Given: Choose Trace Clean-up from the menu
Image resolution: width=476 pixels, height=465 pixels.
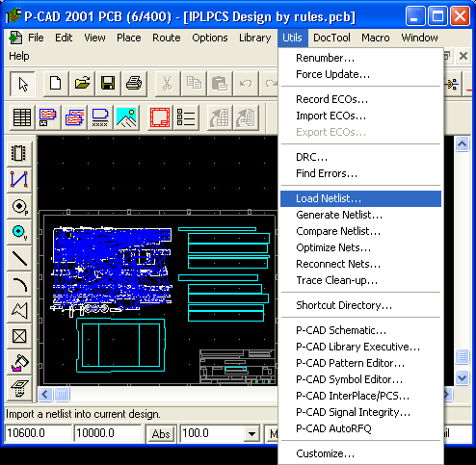Looking at the screenshot, I should pyautogui.click(x=360, y=280).
